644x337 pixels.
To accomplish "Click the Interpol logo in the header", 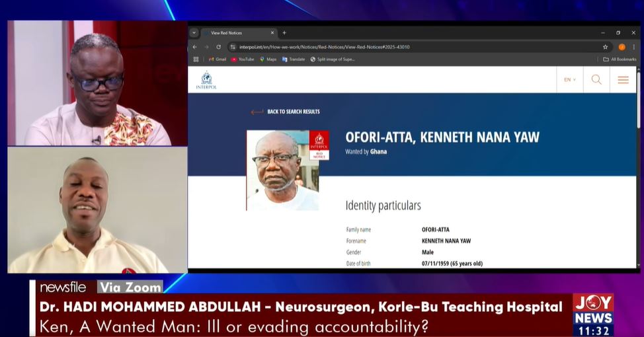I will coord(206,80).
